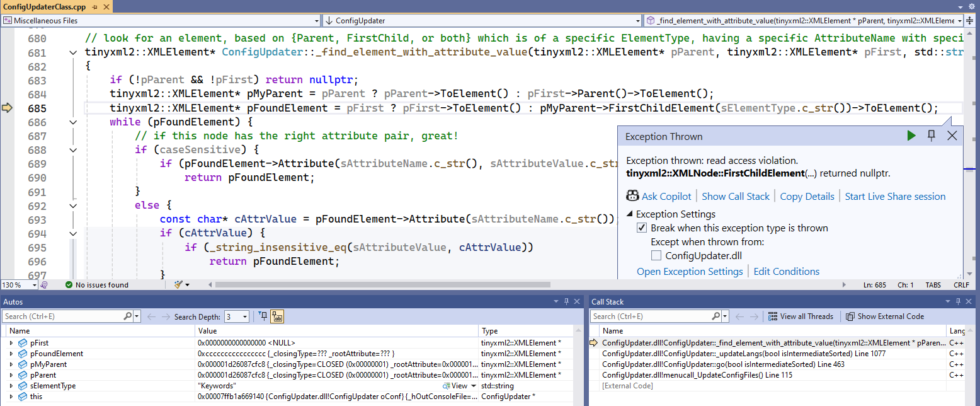980x406 pixels.
Task: Expand the pParent variable row
Action: click(x=11, y=375)
